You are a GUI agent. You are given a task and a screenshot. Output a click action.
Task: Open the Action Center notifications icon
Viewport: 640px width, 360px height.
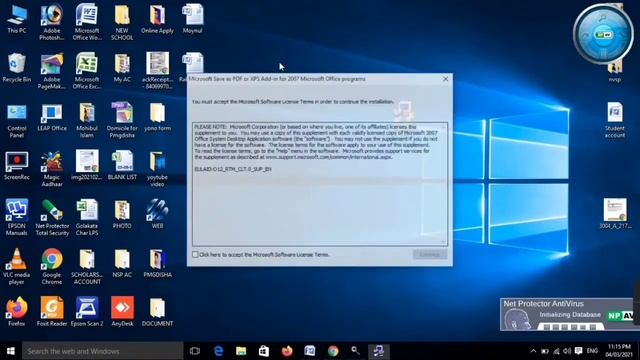578,351
